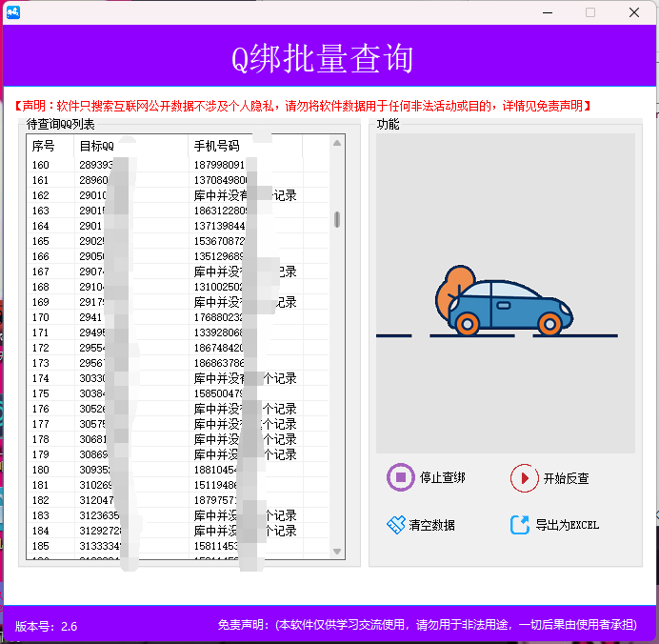
Task: Select row with sequence number 173
Action: click(x=178, y=363)
